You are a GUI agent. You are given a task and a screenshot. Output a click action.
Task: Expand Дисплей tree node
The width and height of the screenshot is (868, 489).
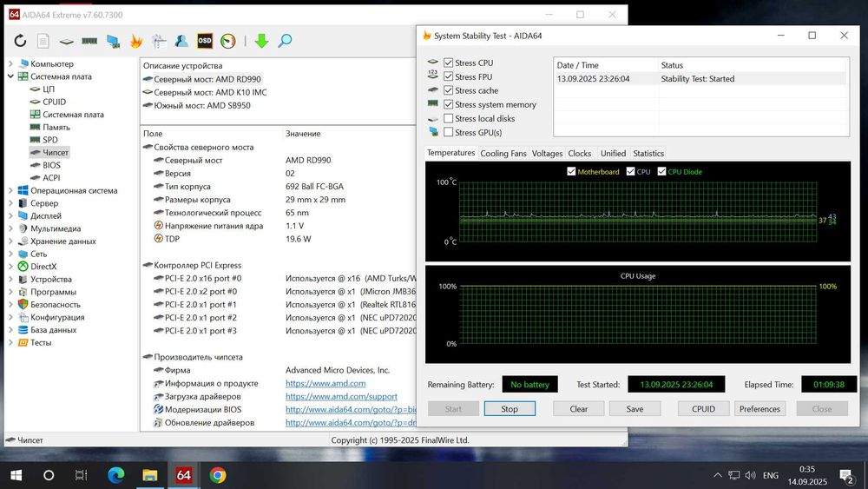(10, 216)
